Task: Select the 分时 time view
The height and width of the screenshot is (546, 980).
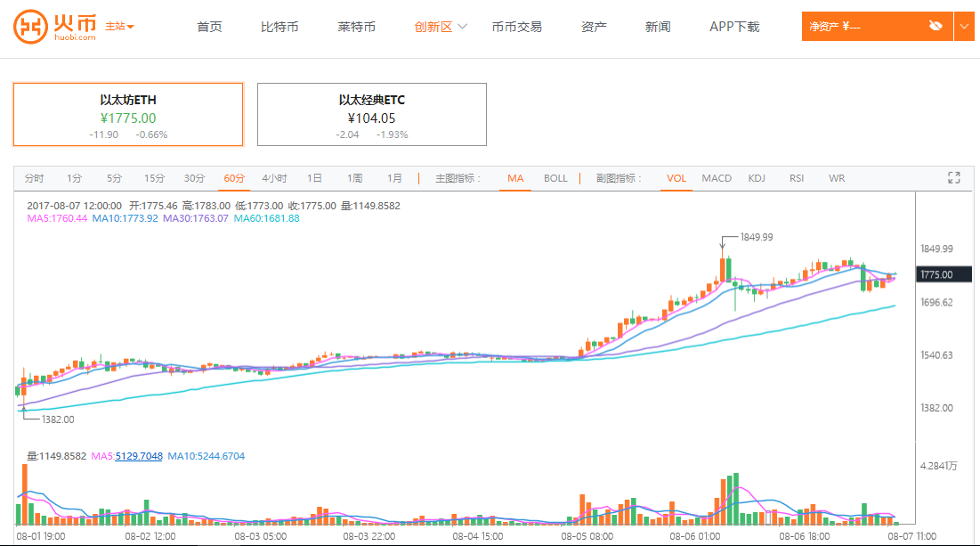Action: pos(35,178)
